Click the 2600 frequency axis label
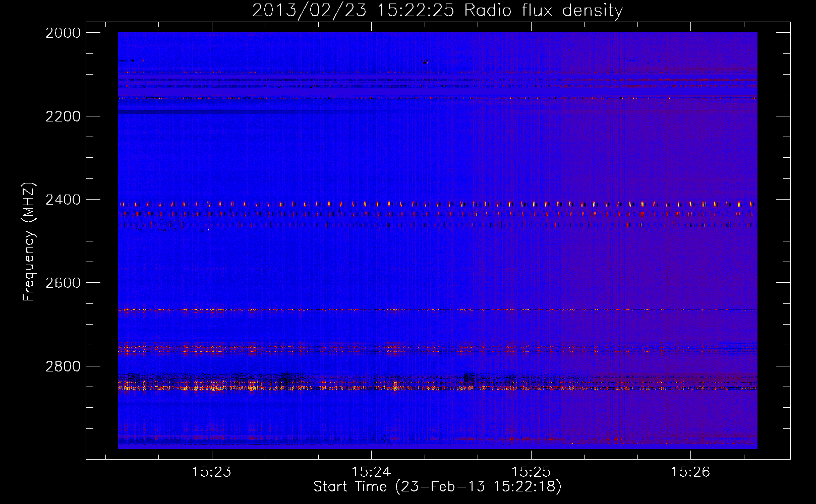The width and height of the screenshot is (816, 504). coord(63,283)
